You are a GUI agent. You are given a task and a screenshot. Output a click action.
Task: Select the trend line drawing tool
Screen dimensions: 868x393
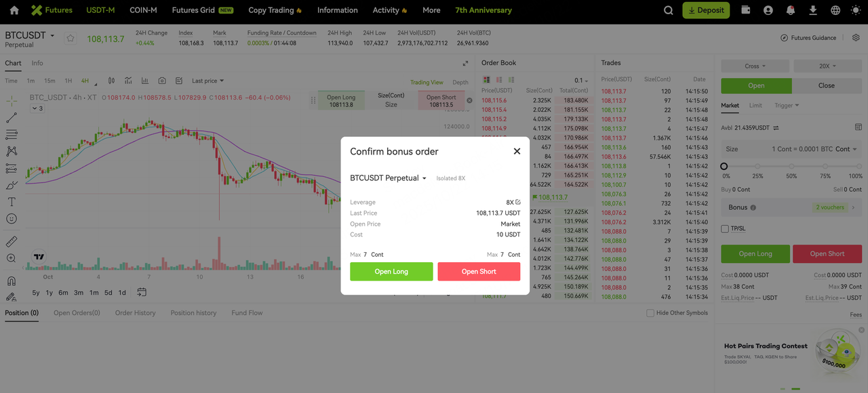coord(12,118)
